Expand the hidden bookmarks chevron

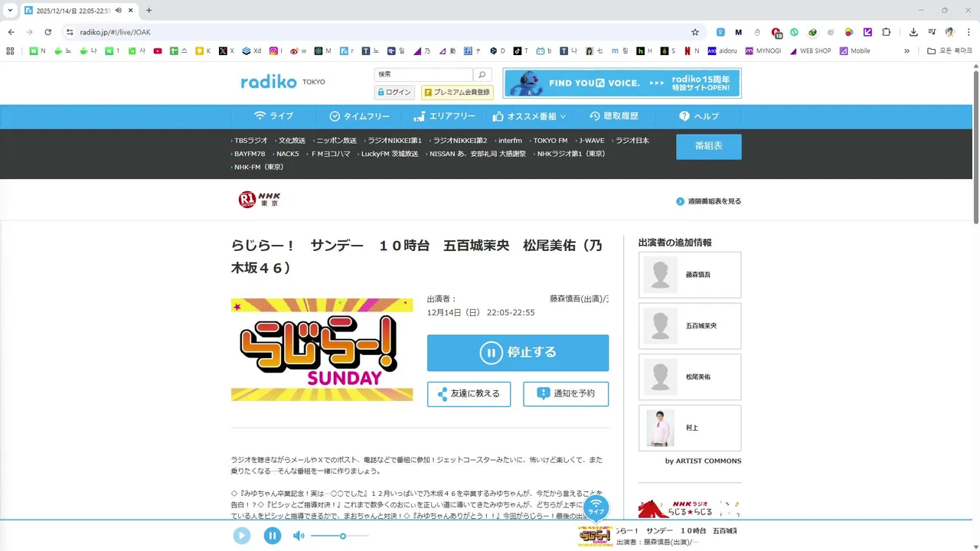pyautogui.click(x=907, y=51)
